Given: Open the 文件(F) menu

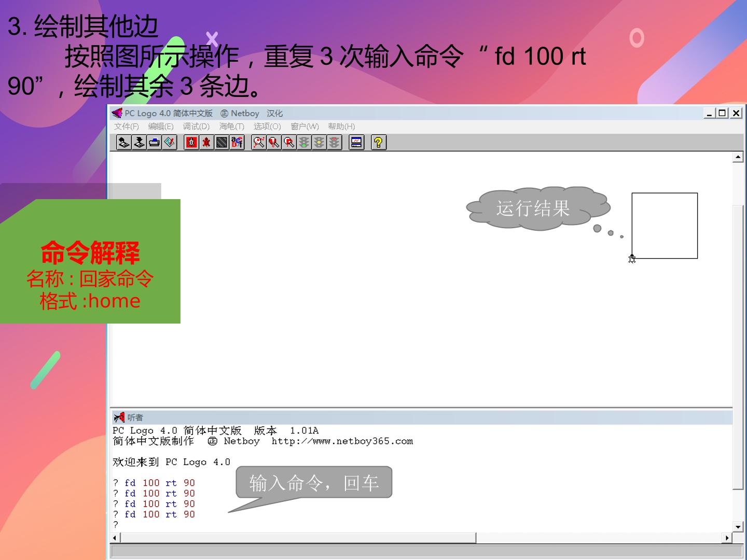Looking at the screenshot, I should pyautogui.click(x=127, y=127).
